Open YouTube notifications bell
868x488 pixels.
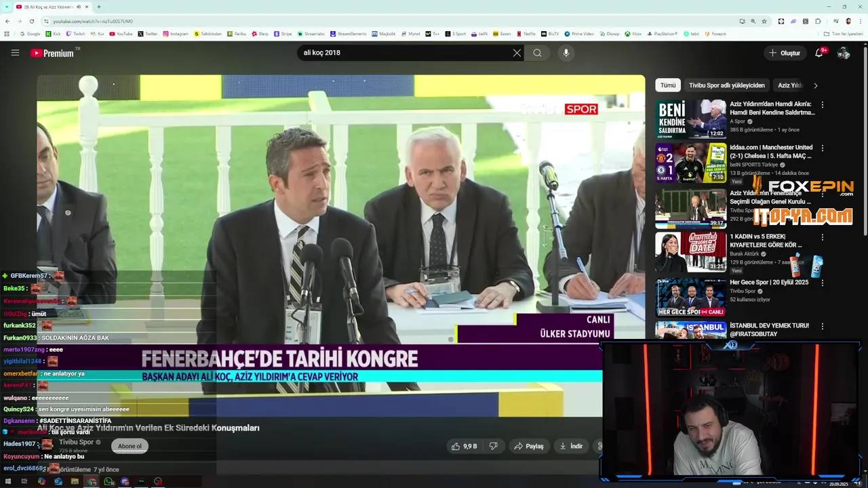click(x=819, y=53)
